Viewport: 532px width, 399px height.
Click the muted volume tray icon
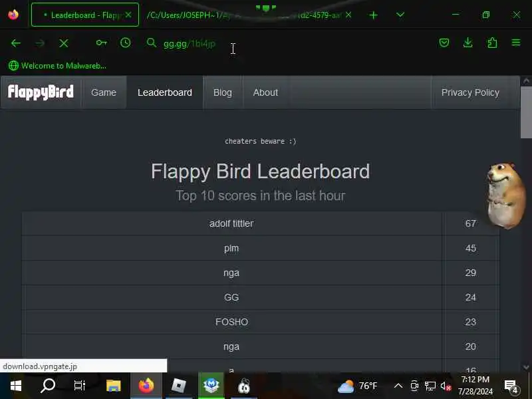click(446, 386)
